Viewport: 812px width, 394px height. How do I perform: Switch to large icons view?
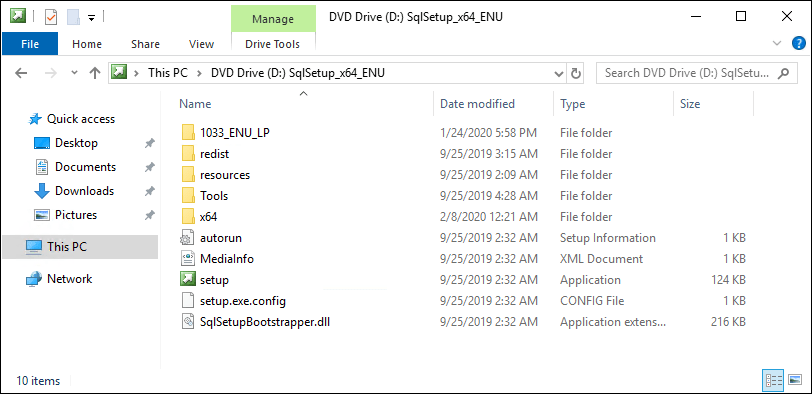pos(794,381)
